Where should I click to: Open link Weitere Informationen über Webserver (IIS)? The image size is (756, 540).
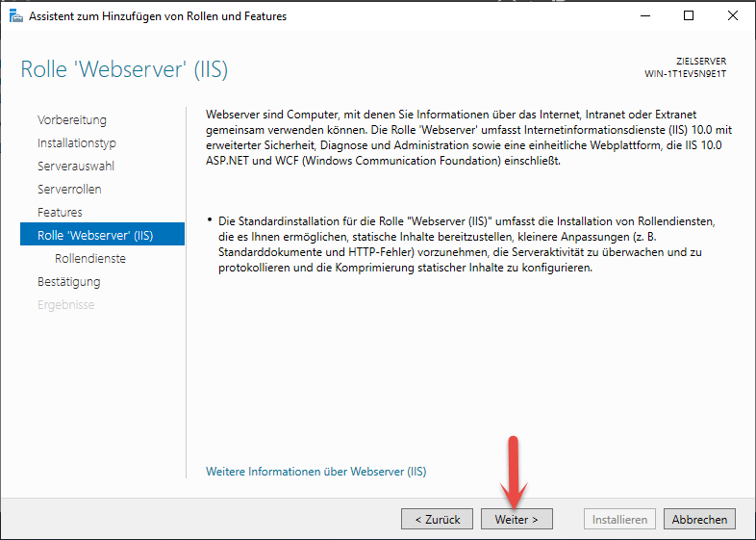point(315,472)
